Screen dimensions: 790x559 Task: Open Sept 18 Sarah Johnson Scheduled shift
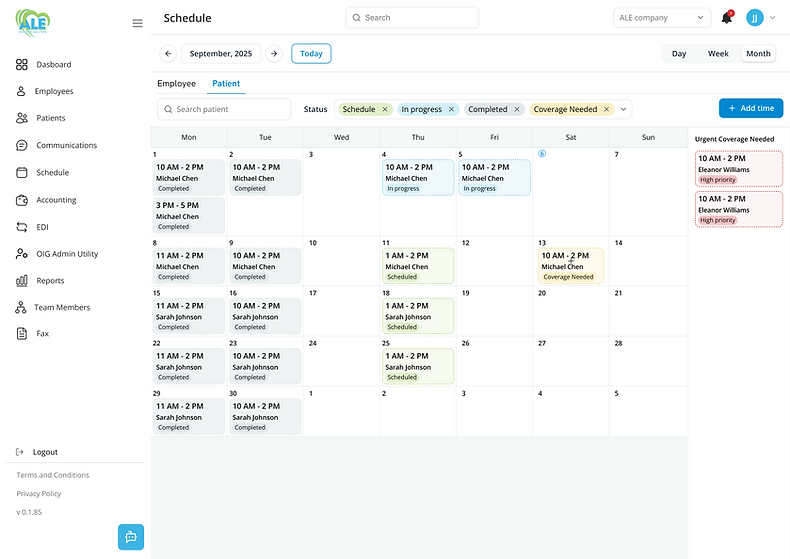pyautogui.click(x=418, y=316)
